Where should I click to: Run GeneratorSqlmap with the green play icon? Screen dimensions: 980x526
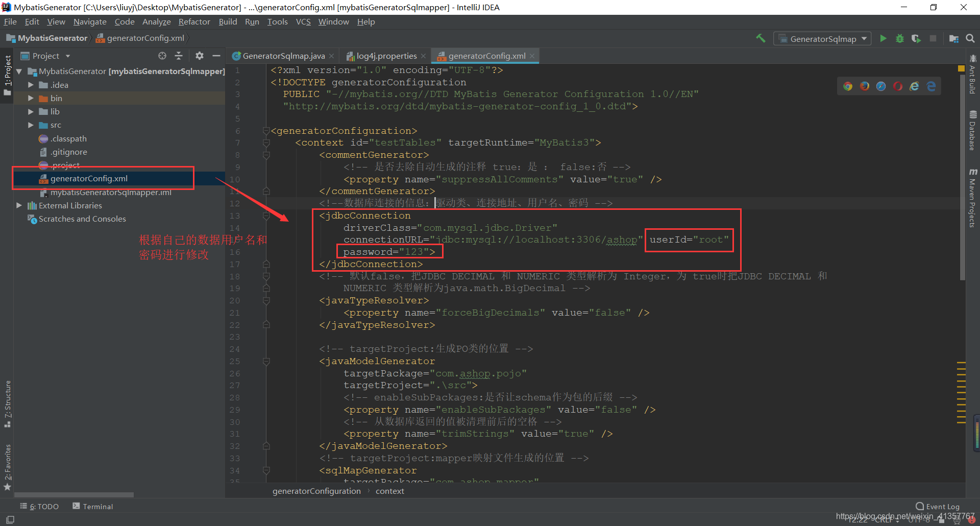[883, 38]
